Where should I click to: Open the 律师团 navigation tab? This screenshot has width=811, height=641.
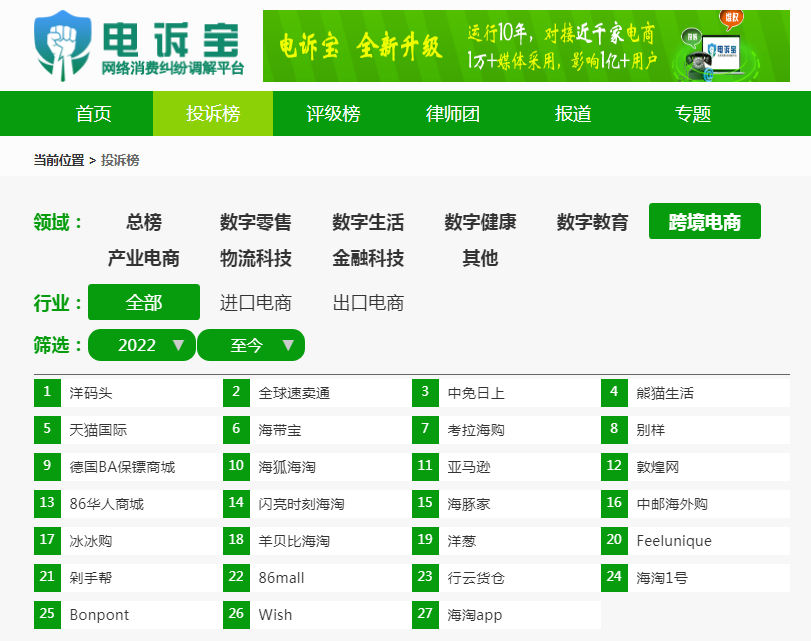[x=453, y=113]
